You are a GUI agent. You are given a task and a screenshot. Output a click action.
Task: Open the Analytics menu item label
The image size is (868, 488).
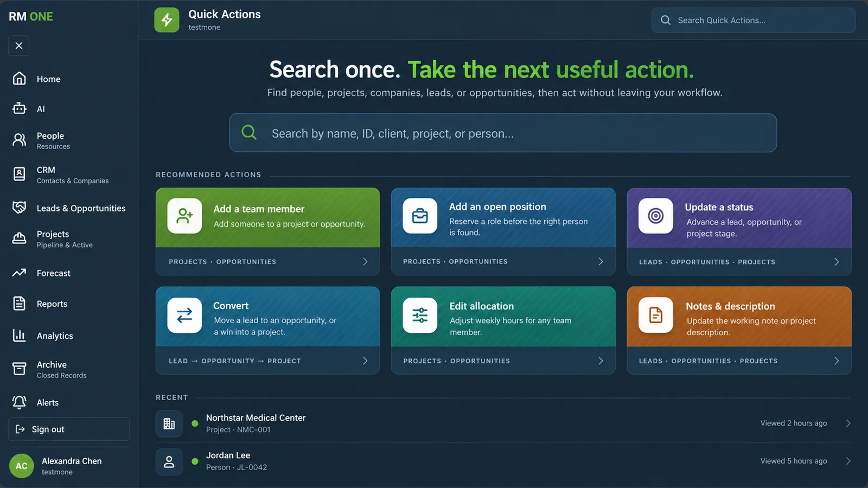coord(55,336)
